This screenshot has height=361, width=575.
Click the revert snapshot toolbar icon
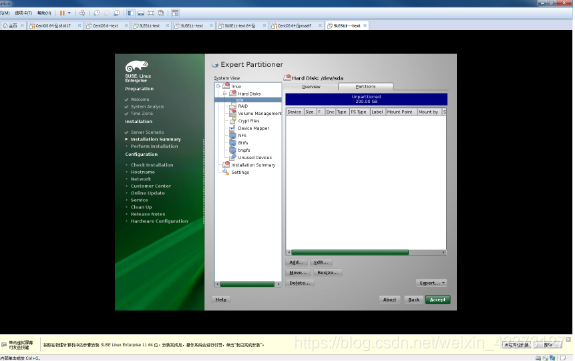106,13
